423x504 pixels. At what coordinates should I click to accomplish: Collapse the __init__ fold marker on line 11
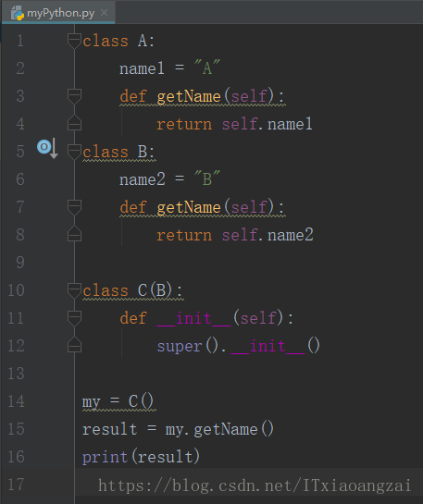tap(74, 318)
